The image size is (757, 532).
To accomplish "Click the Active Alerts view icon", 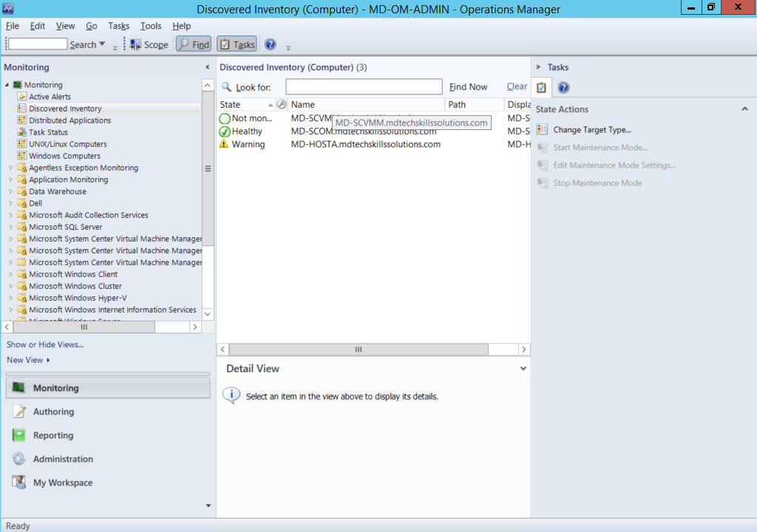I will (x=21, y=97).
